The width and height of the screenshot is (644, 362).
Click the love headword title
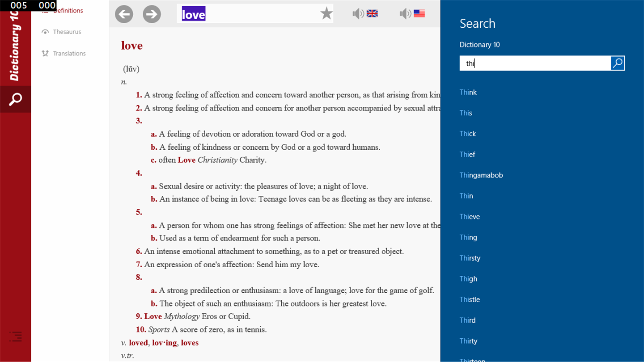132,46
